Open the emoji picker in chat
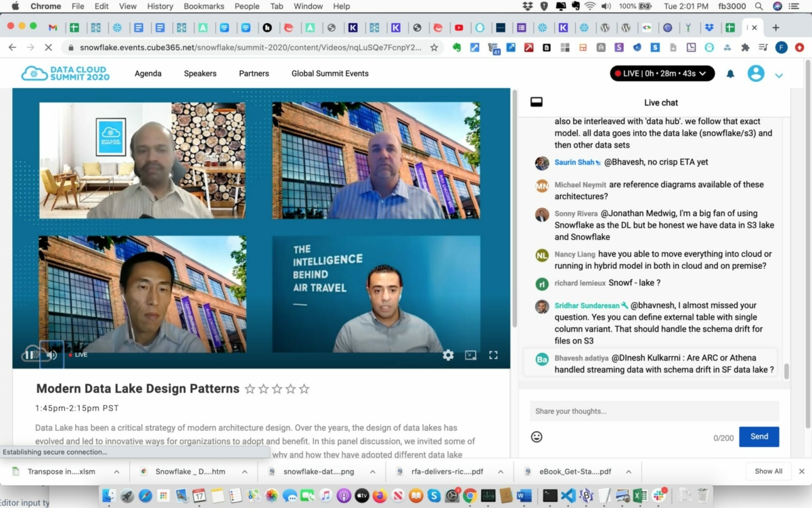Image resolution: width=812 pixels, height=508 pixels. click(537, 437)
